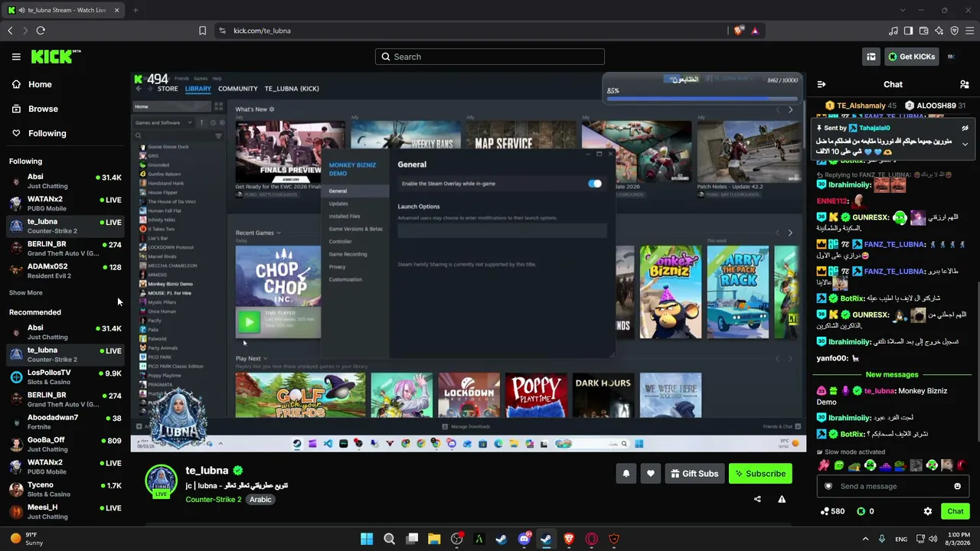Toggle Steam Overlay while in-game switch

(595, 184)
